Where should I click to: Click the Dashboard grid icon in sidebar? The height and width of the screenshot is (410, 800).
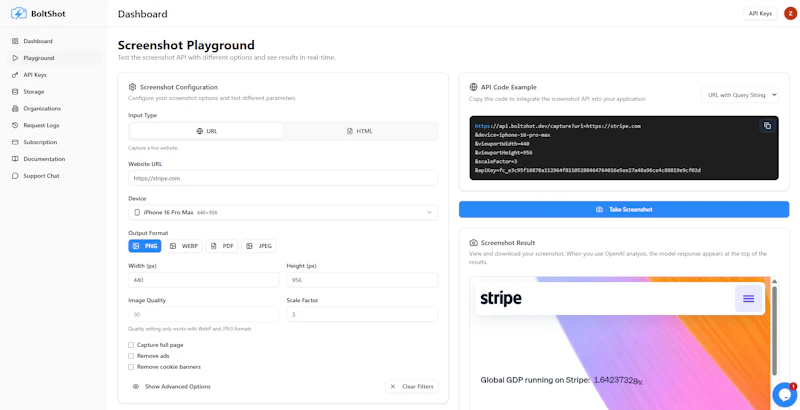[x=15, y=41]
